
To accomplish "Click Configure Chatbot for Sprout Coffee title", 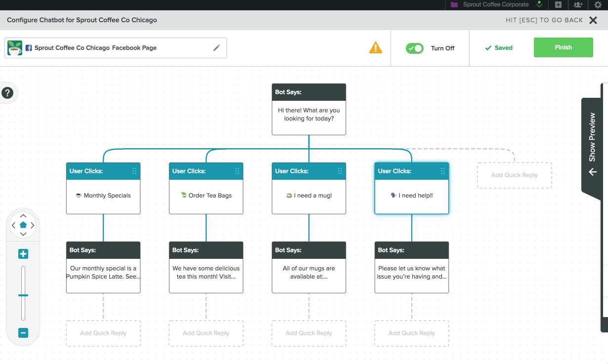I will tap(82, 20).
